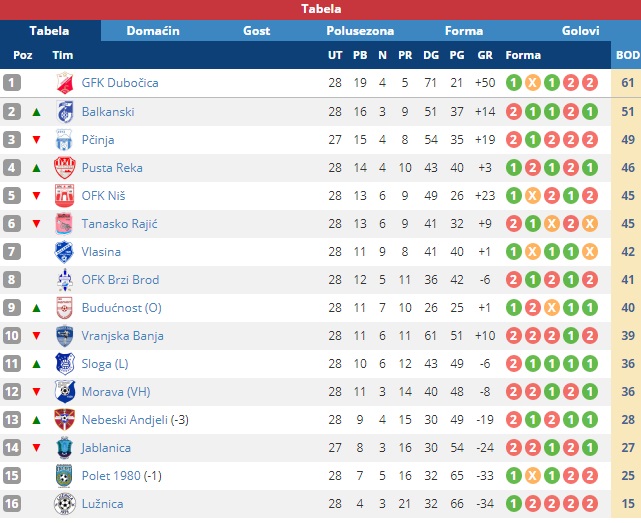Click the green up arrow beside Sloga (L)

coord(37,363)
